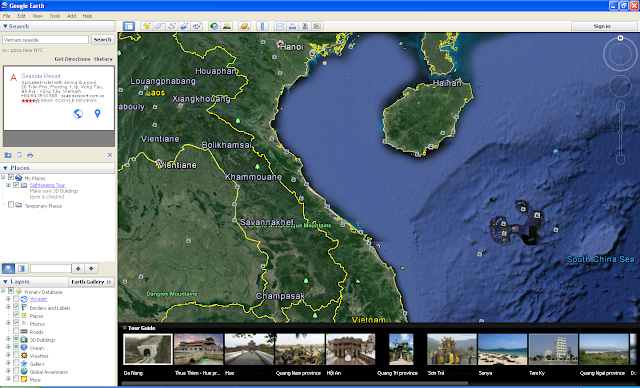The image size is (640, 388).
Task: Click the Search button
Action: click(102, 40)
